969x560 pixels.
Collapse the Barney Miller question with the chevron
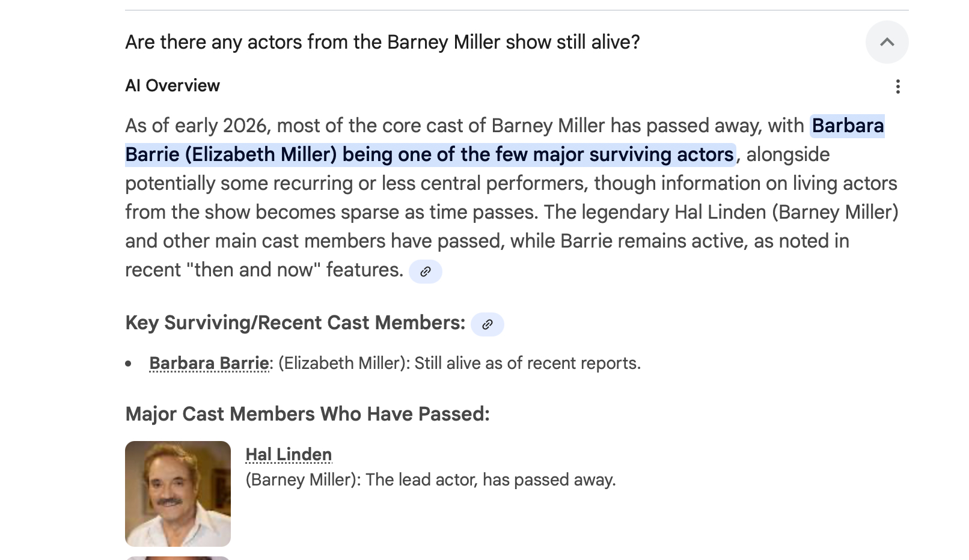887,42
